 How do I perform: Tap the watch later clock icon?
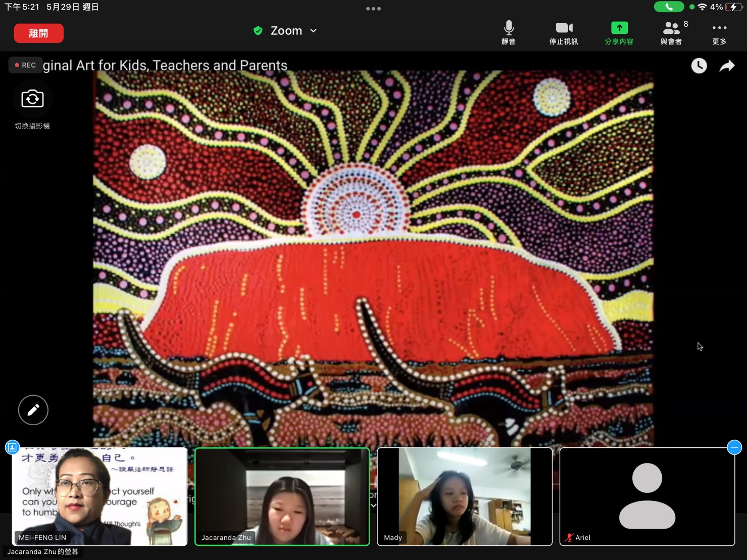(x=699, y=66)
